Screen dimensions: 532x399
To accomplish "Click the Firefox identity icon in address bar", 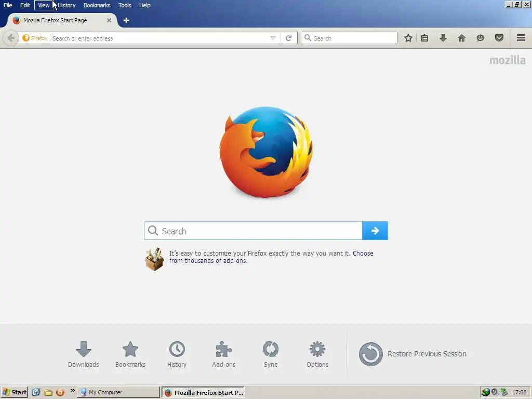I will (x=26, y=38).
